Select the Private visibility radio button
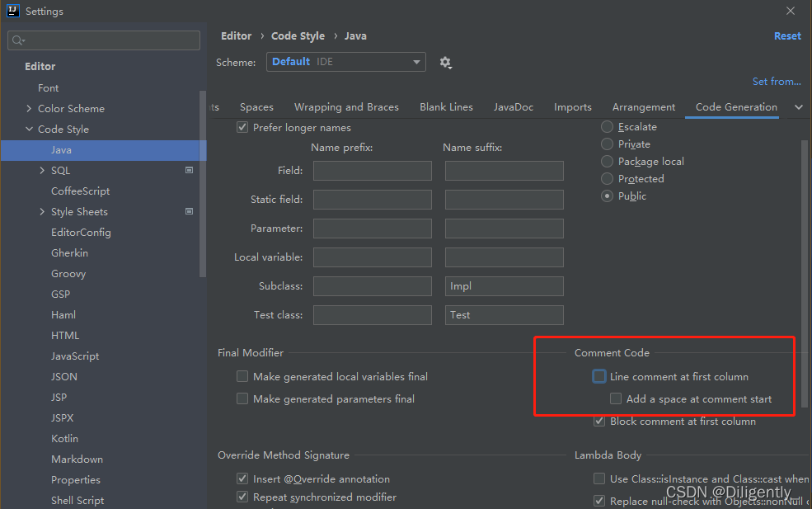 pos(607,144)
